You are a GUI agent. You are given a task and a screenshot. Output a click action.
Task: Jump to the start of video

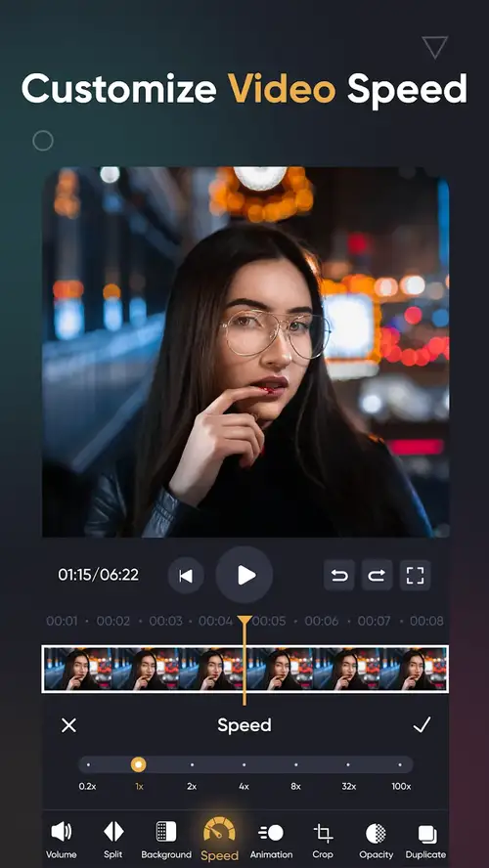[x=186, y=576]
